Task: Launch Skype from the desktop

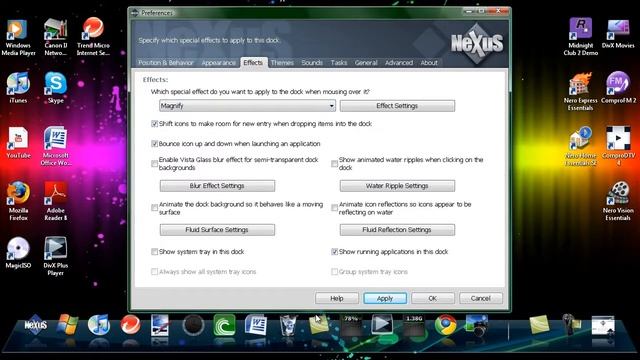Action: point(56,88)
